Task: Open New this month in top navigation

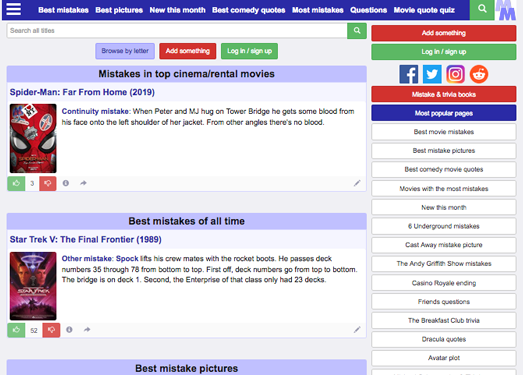Action: 177,10
